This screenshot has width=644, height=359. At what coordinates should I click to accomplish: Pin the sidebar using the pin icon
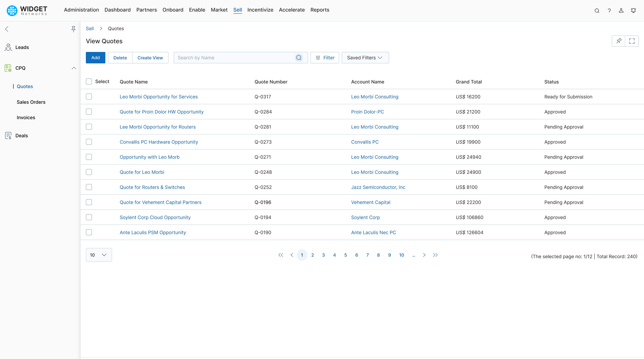coord(73,29)
